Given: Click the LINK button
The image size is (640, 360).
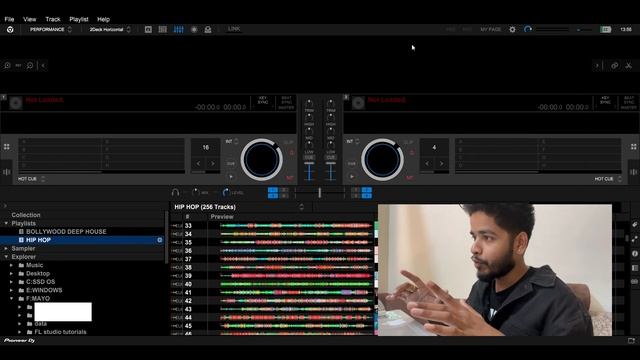Looking at the screenshot, I should (x=234, y=29).
